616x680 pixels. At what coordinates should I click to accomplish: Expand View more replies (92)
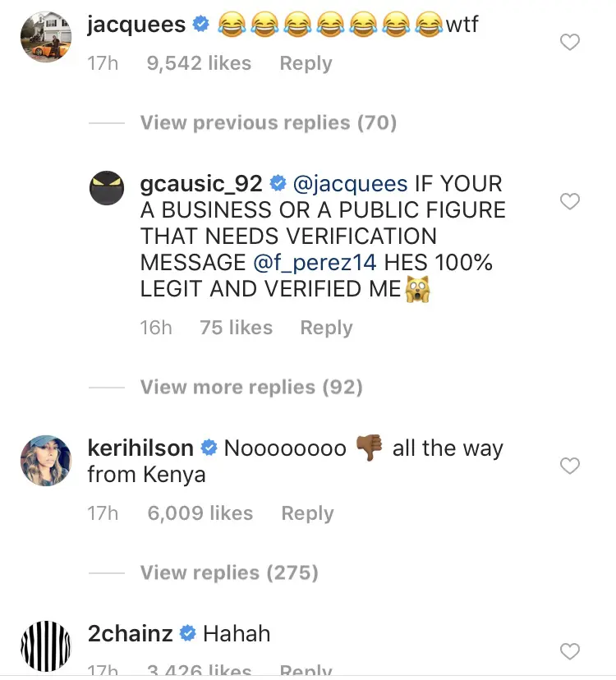251,387
